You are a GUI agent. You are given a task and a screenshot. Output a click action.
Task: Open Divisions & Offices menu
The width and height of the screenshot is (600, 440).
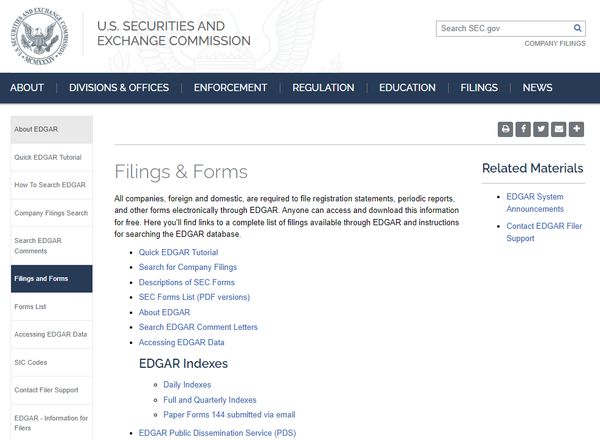(119, 88)
